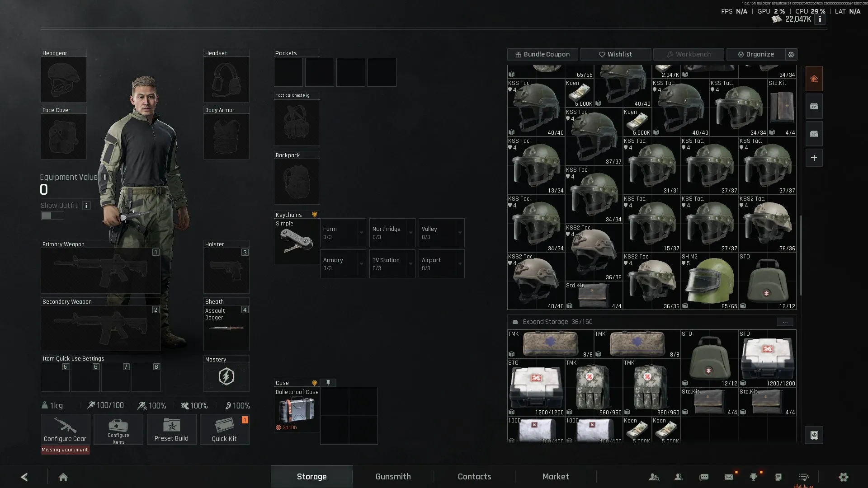Open the currency info icon beside 22,047K
The height and width of the screenshot is (488, 868).
(x=820, y=19)
